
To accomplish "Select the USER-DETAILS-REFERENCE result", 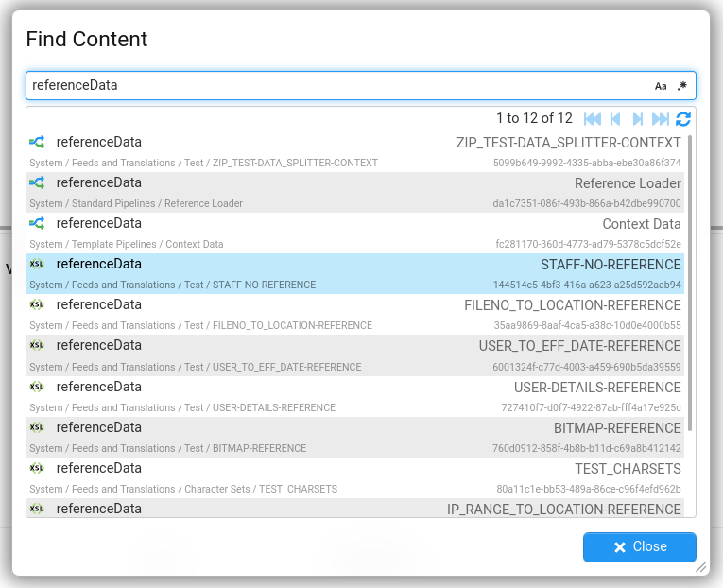I will [355, 395].
